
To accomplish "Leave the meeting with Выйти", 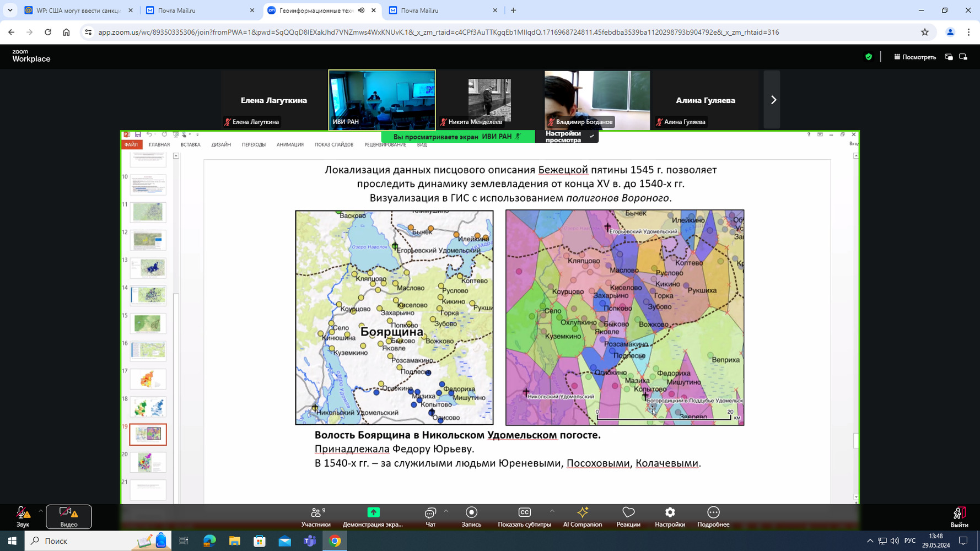I will pos(959,516).
